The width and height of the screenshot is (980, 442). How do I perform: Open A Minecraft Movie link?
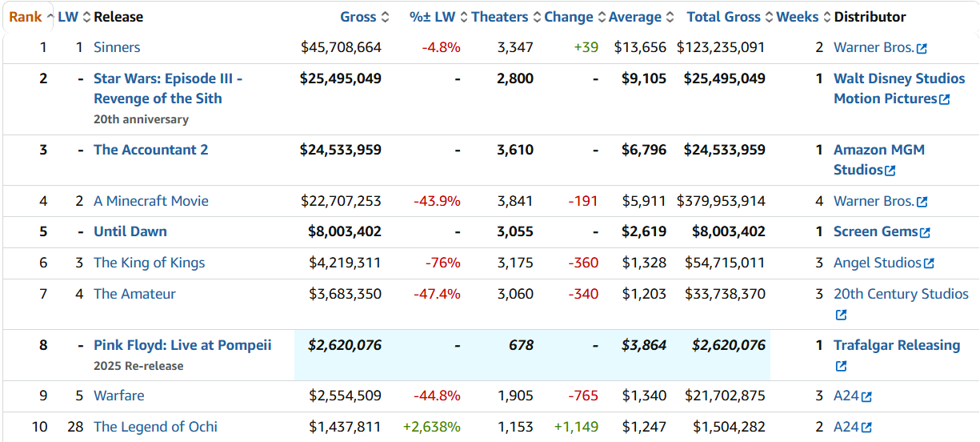[x=150, y=201]
